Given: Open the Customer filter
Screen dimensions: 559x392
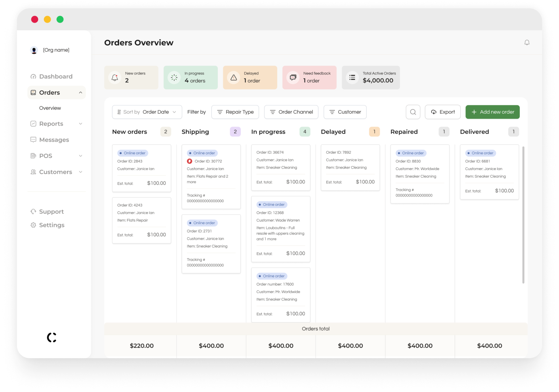Looking at the screenshot, I should pyautogui.click(x=345, y=112).
